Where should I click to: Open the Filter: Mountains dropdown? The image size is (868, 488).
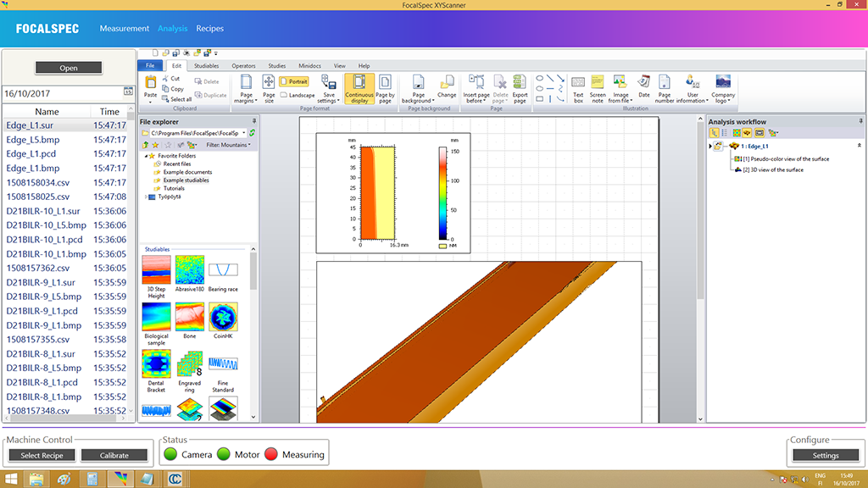[x=228, y=145]
